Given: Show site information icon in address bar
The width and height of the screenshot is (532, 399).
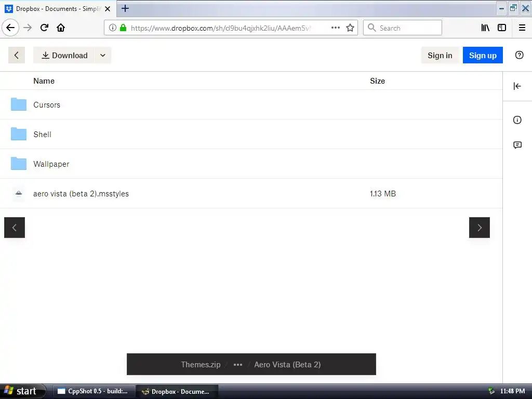Looking at the screenshot, I should pyautogui.click(x=113, y=28).
